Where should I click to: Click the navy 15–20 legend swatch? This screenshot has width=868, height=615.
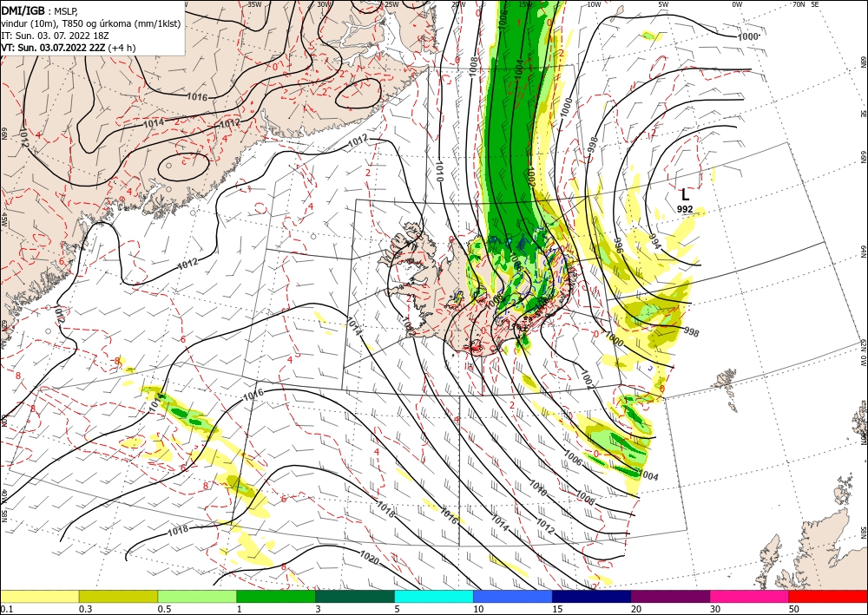point(592,596)
